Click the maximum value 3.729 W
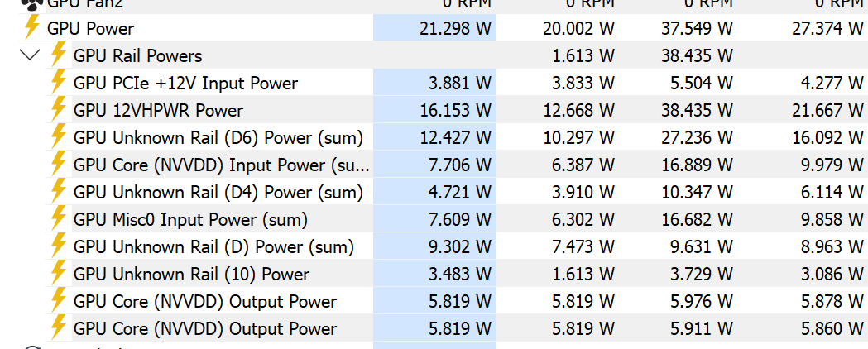Image resolution: width=868 pixels, height=349 pixels. pyautogui.click(x=702, y=275)
